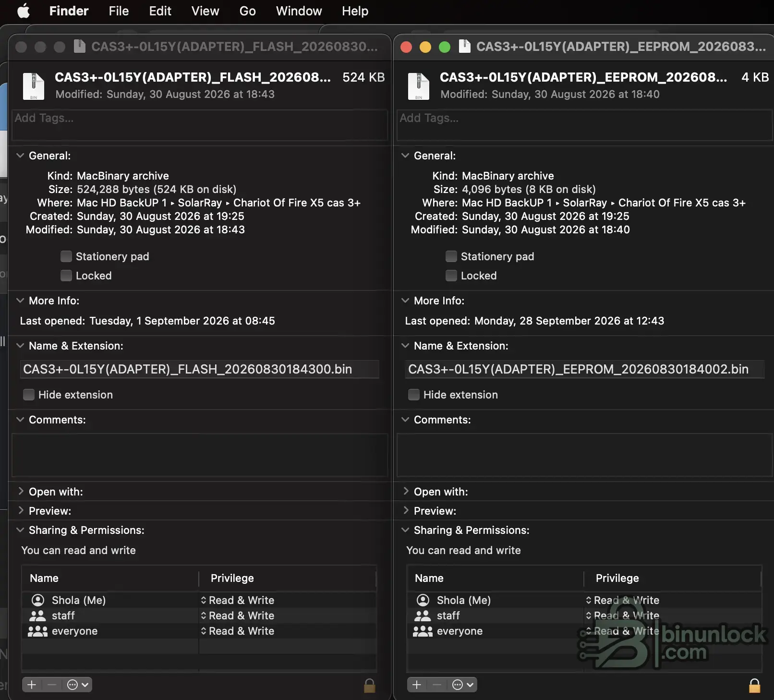Viewport: 774px width, 700px height.
Task: Open the Edit menu
Action: coord(160,11)
